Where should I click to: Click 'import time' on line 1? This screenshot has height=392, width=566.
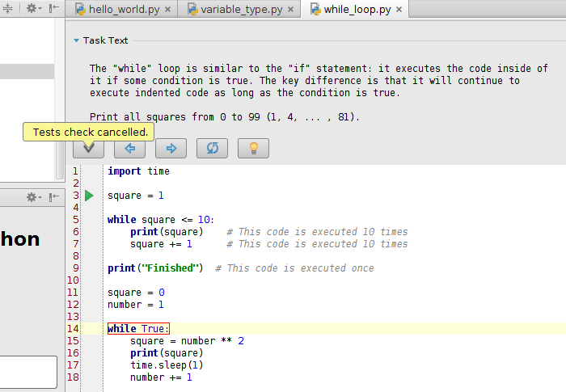coord(138,171)
